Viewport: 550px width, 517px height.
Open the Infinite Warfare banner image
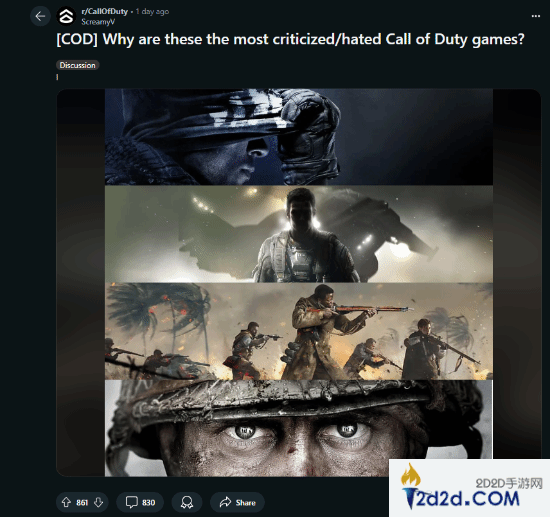(x=299, y=234)
